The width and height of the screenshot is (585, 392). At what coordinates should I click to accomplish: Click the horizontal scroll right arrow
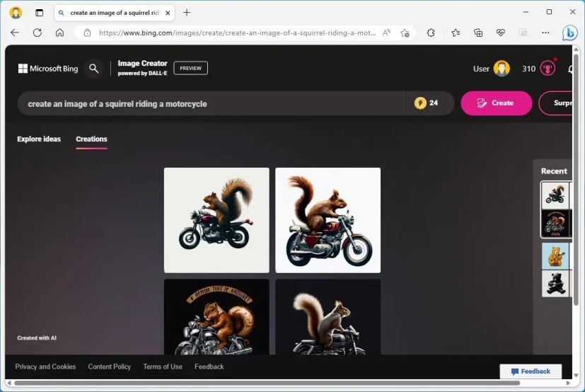(568, 383)
